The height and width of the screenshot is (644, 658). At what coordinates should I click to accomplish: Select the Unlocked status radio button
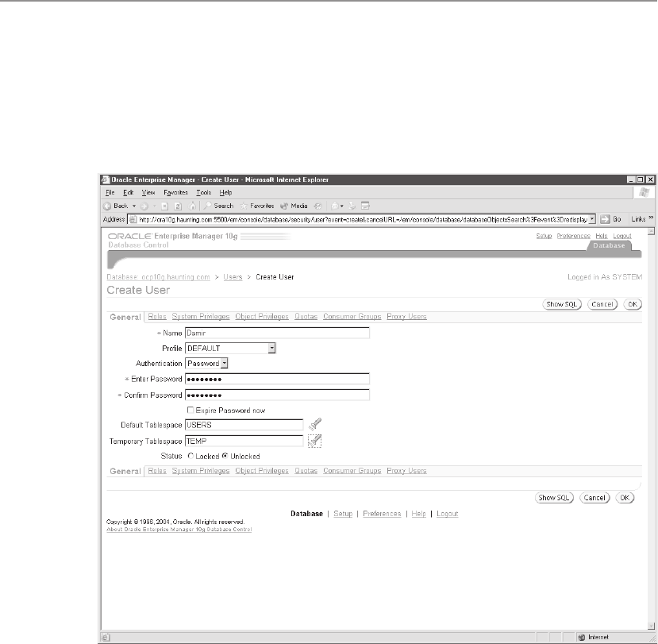pos(225,456)
